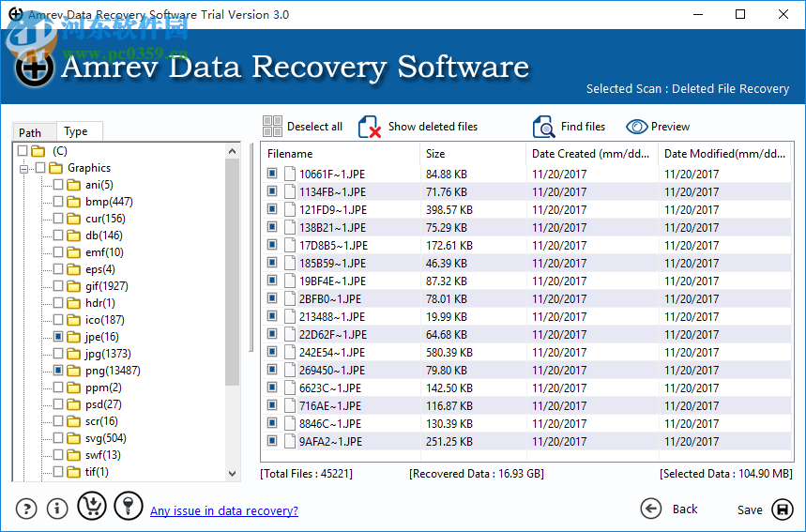This screenshot has width=806, height=532.
Task: Click the key registration icon
Action: pos(128,506)
